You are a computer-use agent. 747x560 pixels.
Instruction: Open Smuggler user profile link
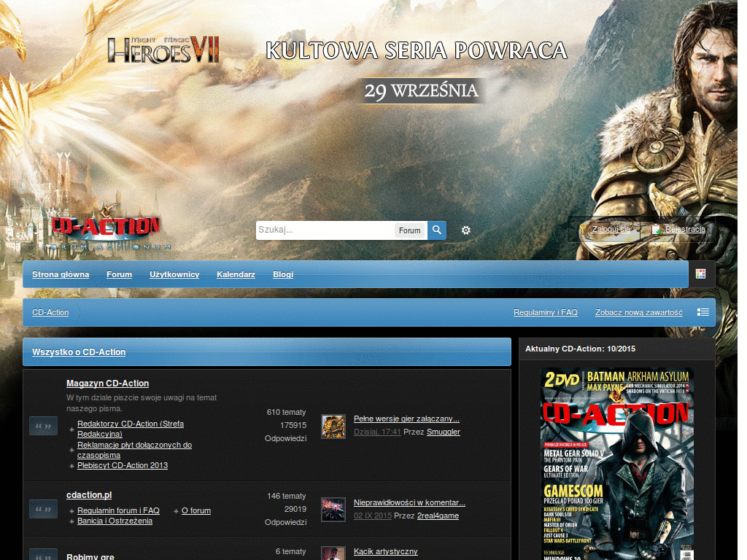pyautogui.click(x=444, y=432)
